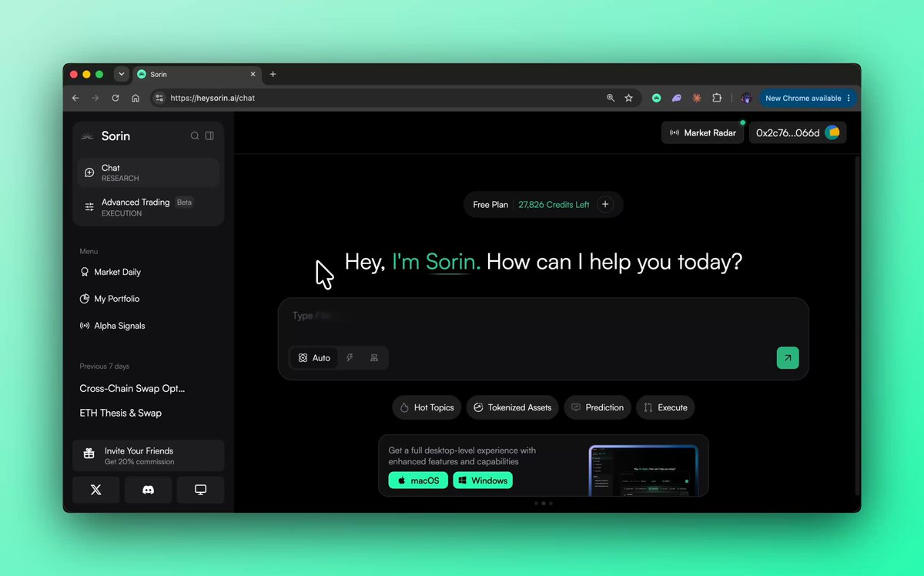The height and width of the screenshot is (576, 924).
Task: Open ETH Thesis & Swap chat
Action: [x=121, y=413]
